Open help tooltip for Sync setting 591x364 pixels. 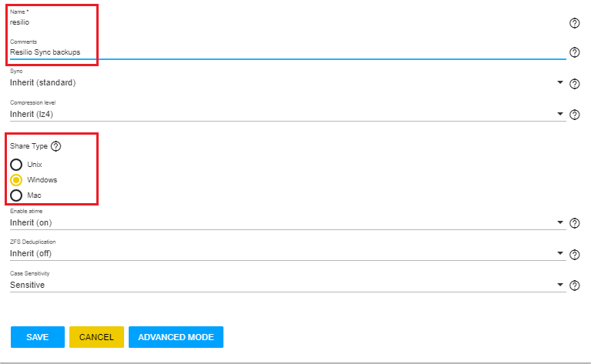tap(574, 84)
